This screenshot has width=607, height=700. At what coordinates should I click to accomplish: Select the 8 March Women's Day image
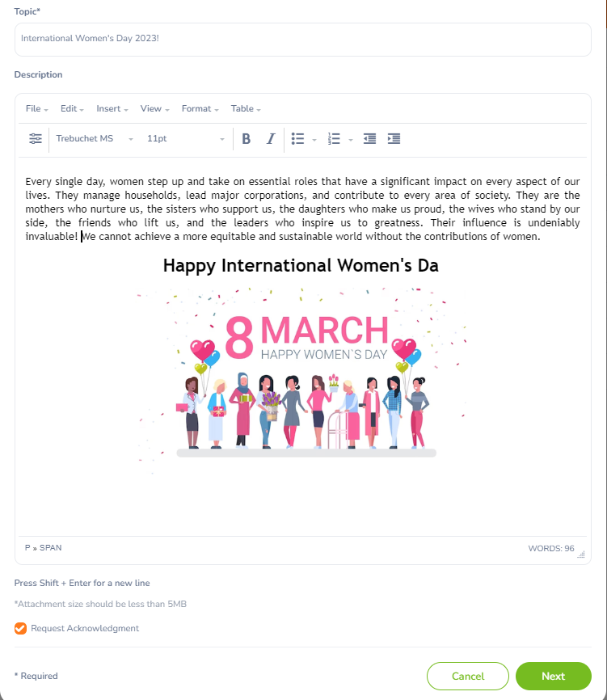pyautogui.click(x=303, y=376)
